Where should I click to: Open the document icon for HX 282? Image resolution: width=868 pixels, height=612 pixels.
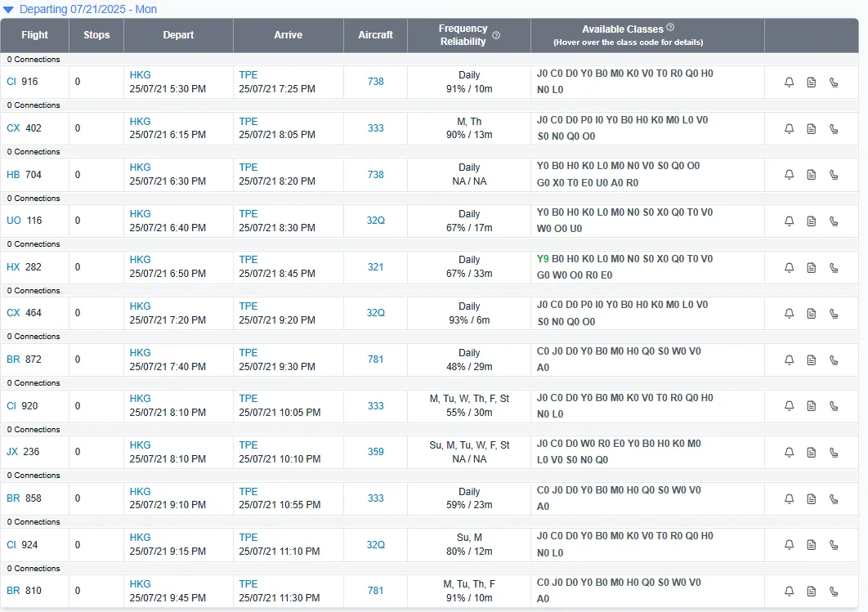click(x=812, y=268)
